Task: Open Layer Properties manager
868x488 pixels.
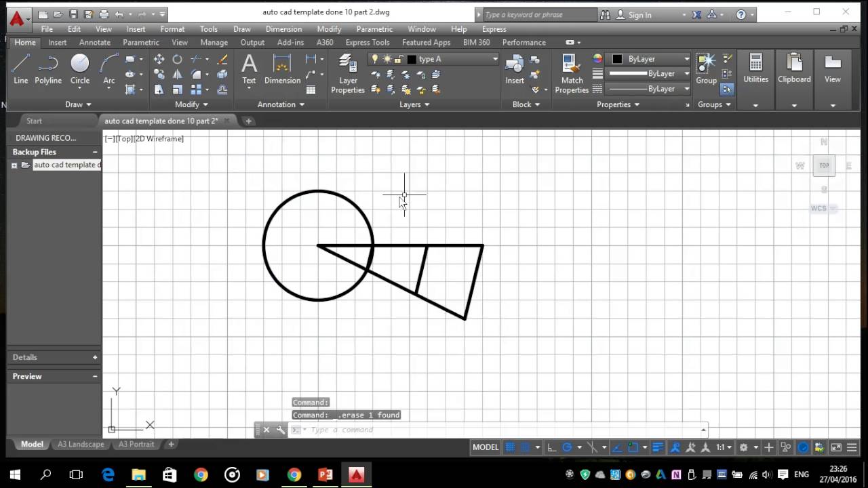Action: tap(348, 74)
